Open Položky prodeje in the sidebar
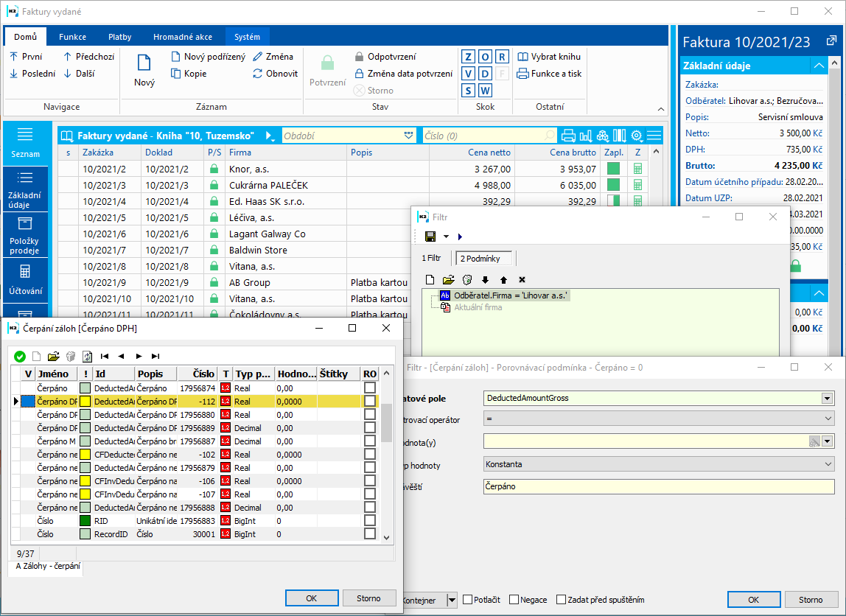The width and height of the screenshot is (846, 616). pyautogui.click(x=25, y=235)
